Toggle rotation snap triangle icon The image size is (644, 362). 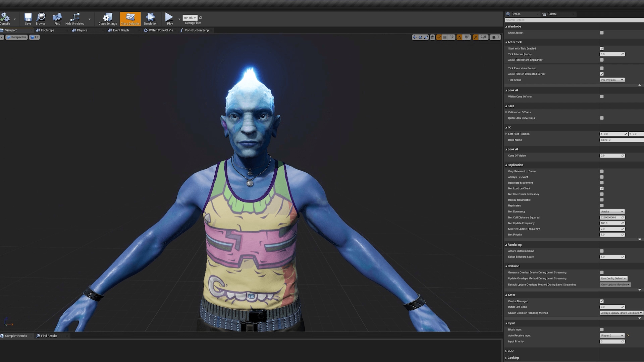(x=459, y=37)
